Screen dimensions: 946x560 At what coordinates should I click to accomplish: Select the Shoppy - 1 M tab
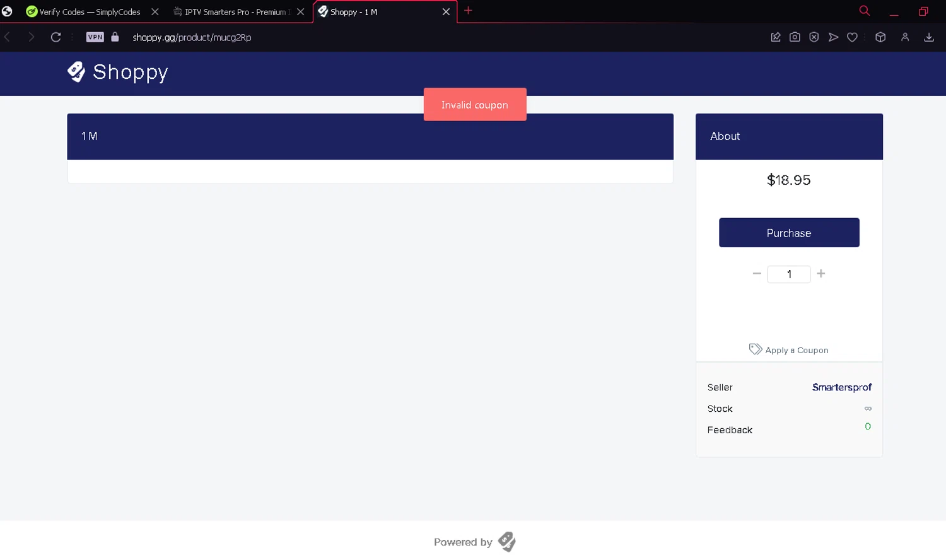378,11
